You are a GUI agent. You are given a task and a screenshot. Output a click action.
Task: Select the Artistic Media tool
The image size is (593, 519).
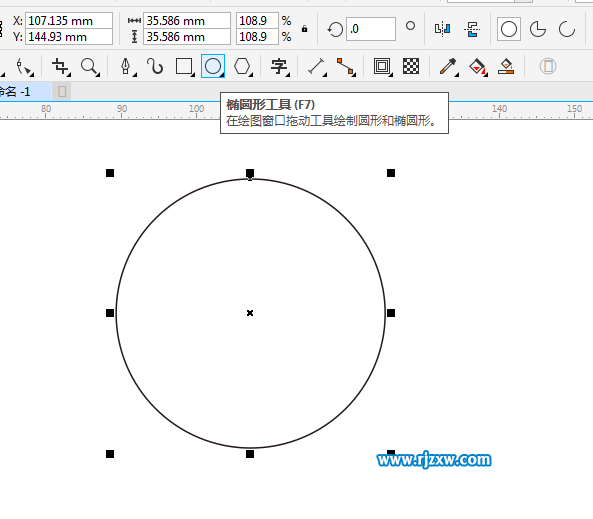(155, 66)
